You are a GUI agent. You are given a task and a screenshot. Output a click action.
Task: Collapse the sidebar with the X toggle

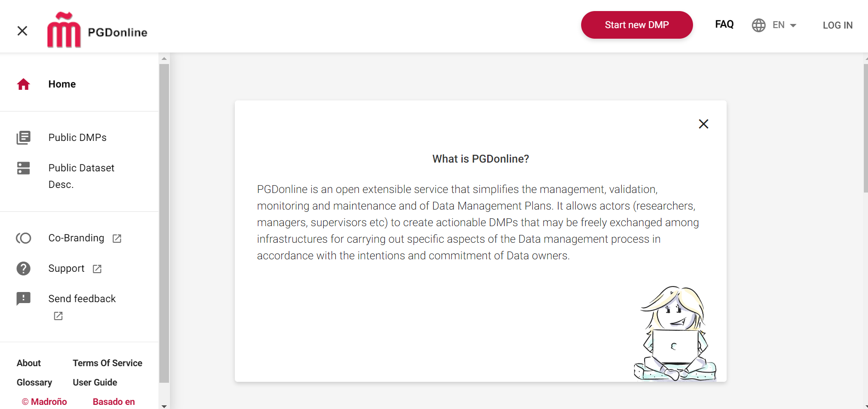[22, 31]
